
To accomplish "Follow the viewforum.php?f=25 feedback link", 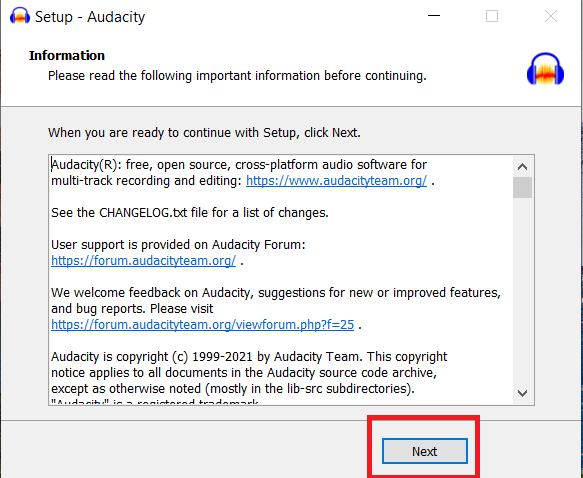I will click(x=203, y=324).
